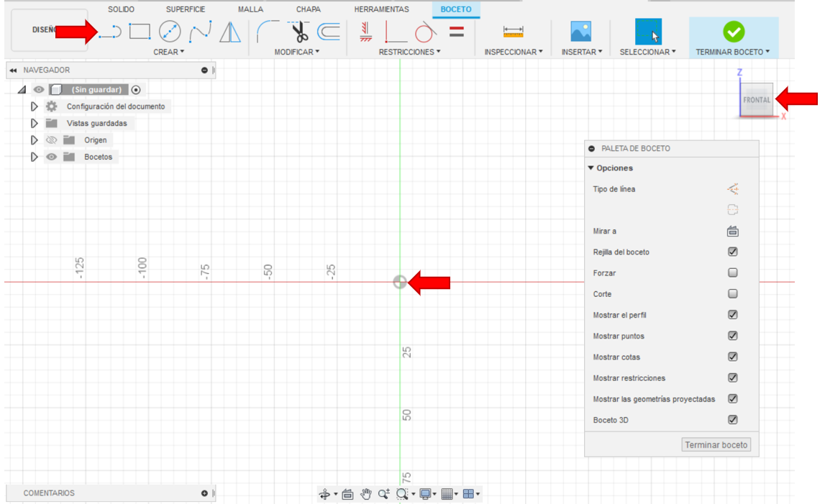Toggle the Boceto 3D checkbox
This screenshot has width=825, height=504.
[732, 420]
